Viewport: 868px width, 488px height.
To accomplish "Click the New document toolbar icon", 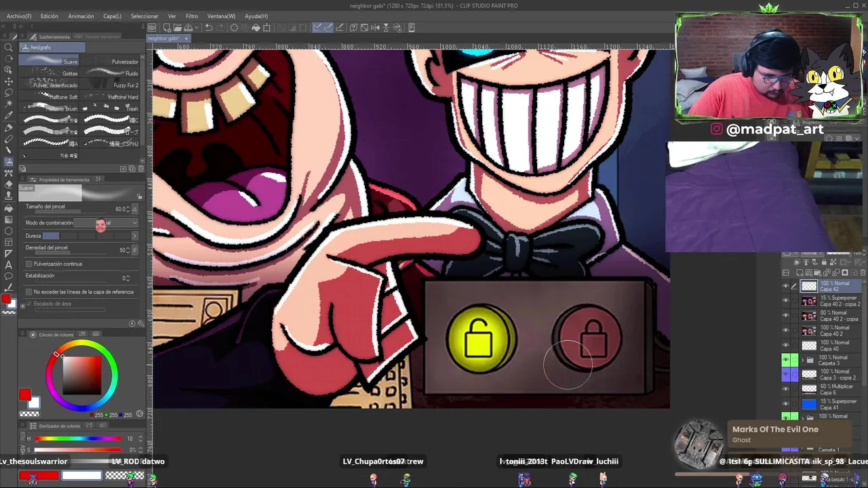I will 167,28.
